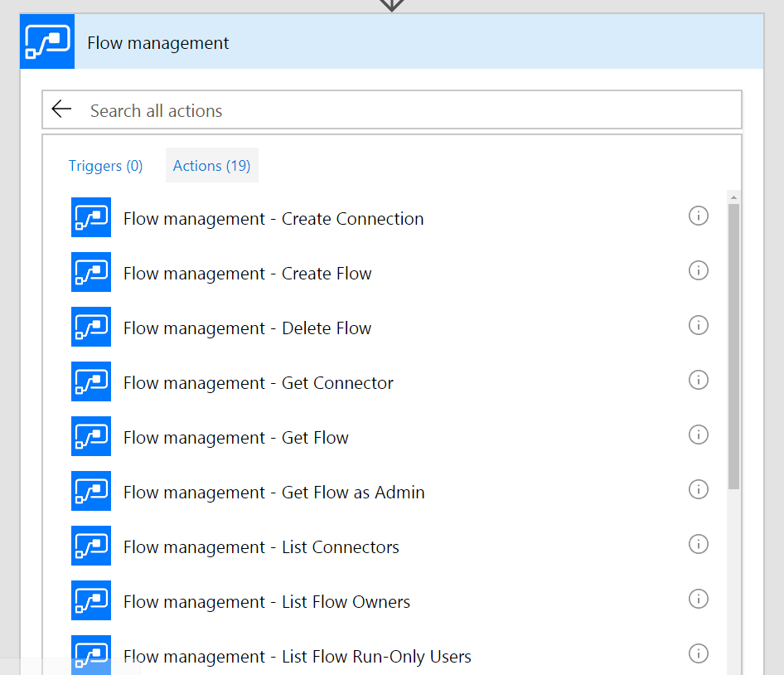The height and width of the screenshot is (675, 784).
Task: Click info icon for Create Connection action
Action: 699,216
